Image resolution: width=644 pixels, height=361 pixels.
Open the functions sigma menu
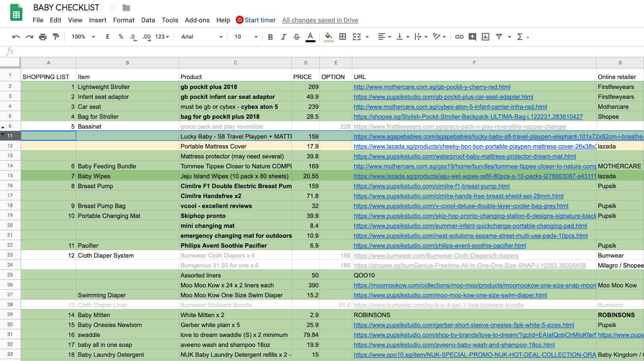tap(522, 37)
